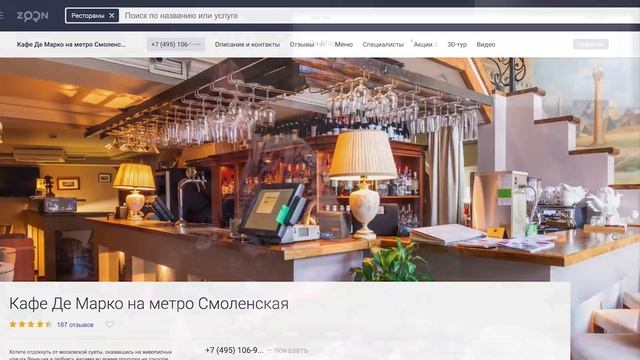
Task: Reveal phone number +7 (495) 106 in the header
Action: point(176,44)
